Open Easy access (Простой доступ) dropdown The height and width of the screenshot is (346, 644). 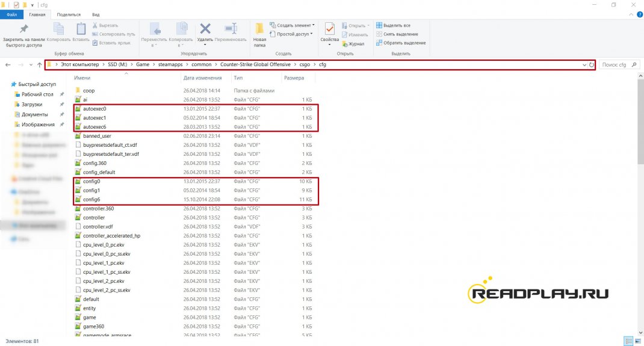(291, 34)
